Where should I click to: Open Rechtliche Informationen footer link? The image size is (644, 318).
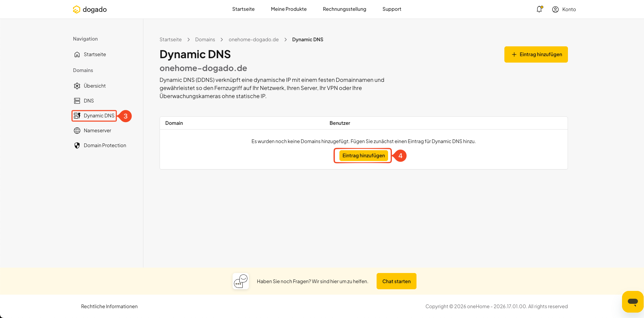tap(109, 306)
